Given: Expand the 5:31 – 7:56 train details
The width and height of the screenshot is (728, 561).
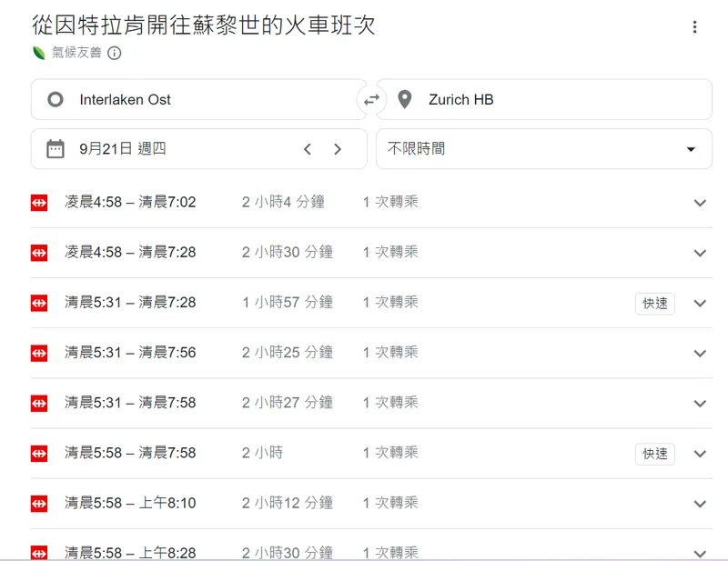Looking at the screenshot, I should point(700,353).
